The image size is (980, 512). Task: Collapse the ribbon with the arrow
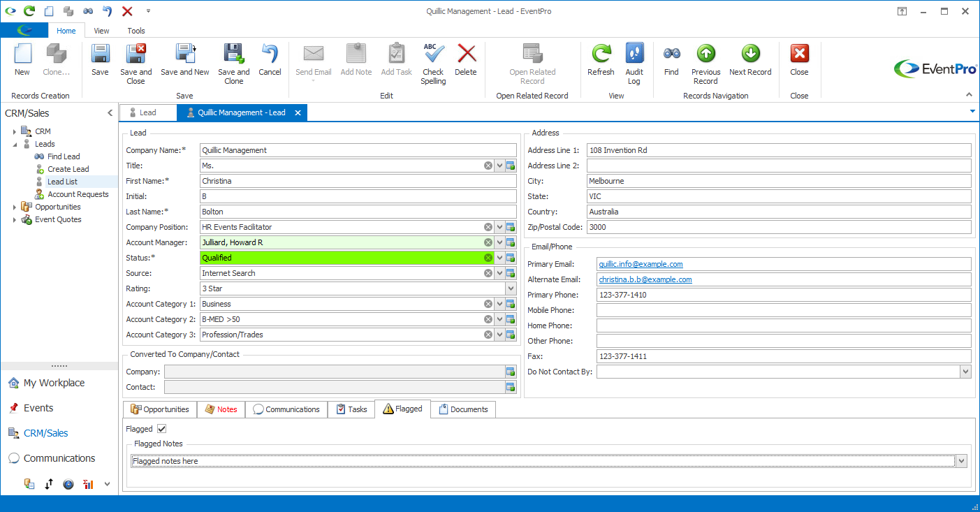tap(969, 95)
